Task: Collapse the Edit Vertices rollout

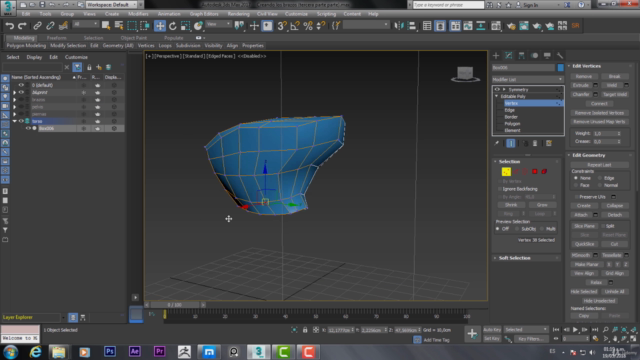Action: pos(586,66)
